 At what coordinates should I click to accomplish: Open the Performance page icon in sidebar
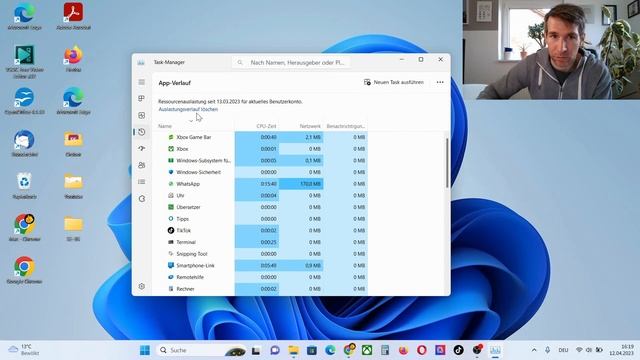coord(142,116)
